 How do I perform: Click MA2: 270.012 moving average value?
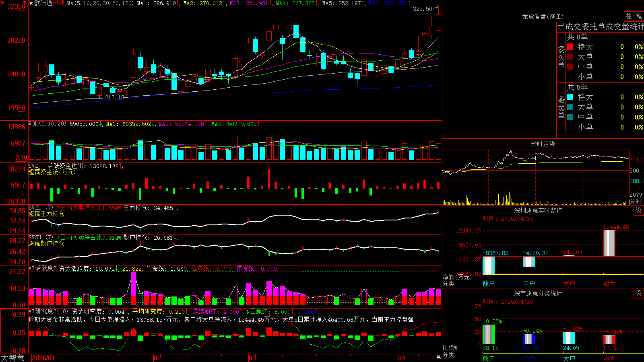point(205,3)
